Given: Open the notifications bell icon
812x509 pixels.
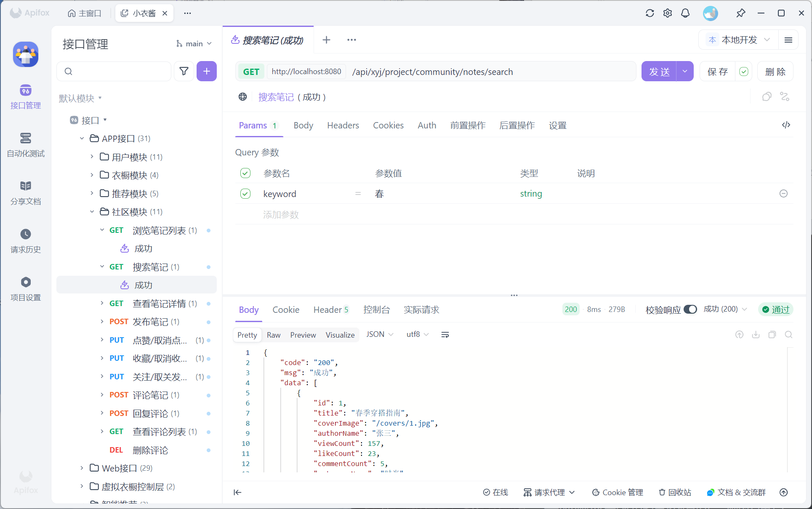Looking at the screenshot, I should [x=685, y=13].
